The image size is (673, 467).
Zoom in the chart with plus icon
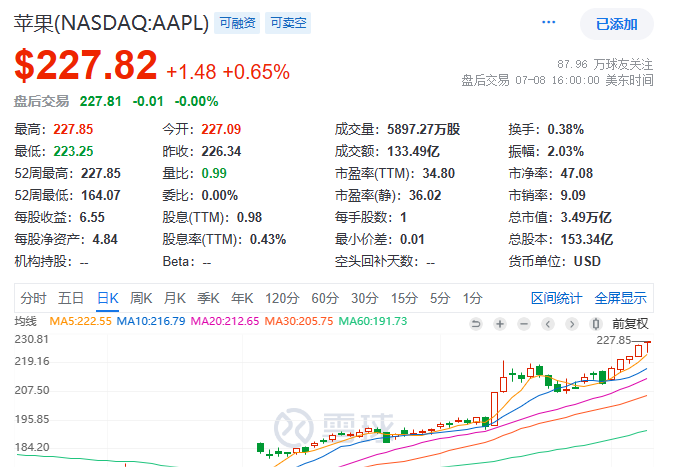click(500, 324)
